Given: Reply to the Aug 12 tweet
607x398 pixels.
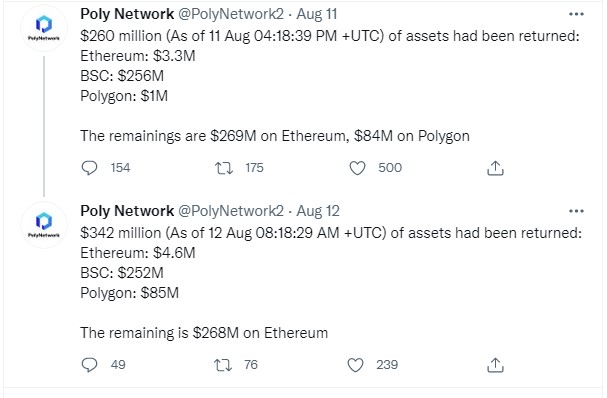Looking at the screenshot, I should [x=89, y=365].
